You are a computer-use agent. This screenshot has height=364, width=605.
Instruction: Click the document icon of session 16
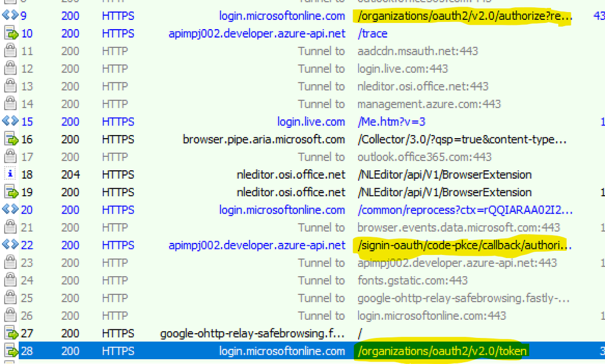[x=11, y=139]
